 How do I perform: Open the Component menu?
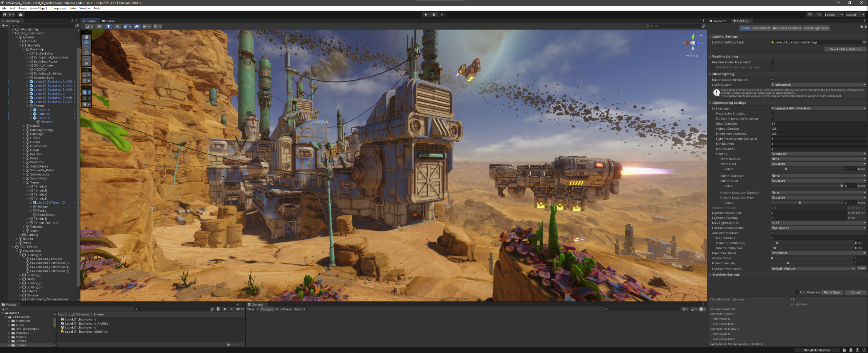tap(58, 8)
